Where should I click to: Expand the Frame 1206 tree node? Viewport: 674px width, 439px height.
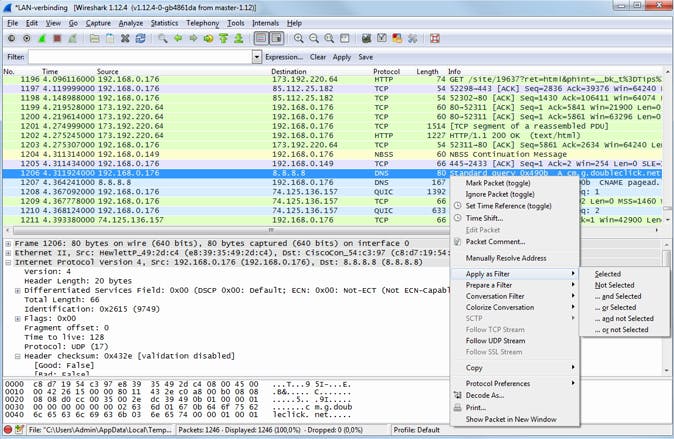point(9,243)
